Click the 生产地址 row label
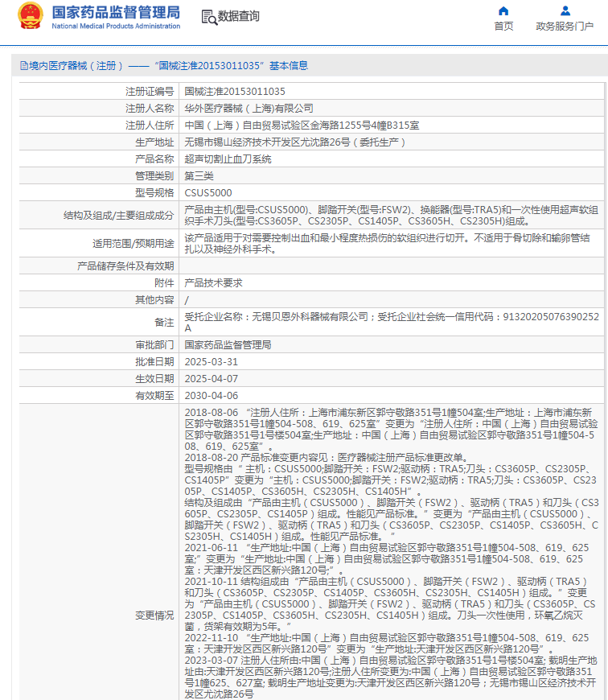Screen dimensions: 608x700 [154, 142]
